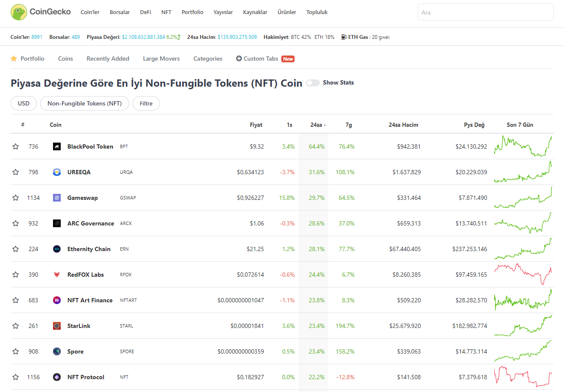Open BlackPool Token coin icon
Image resolution: width=563 pixels, height=392 pixels.
click(x=57, y=146)
